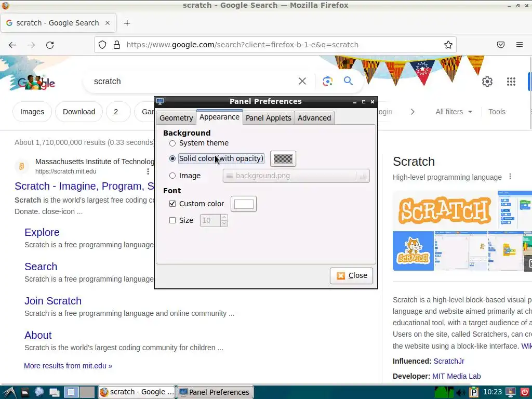532x399 pixels.
Task: Expand All filters dropdown
Action: [454, 112]
